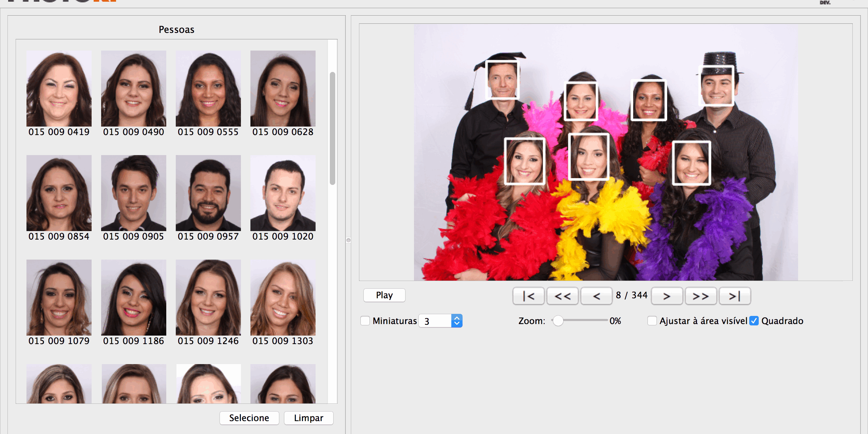The width and height of the screenshot is (868, 434).
Task: Jump to last photo with >| button
Action: pyautogui.click(x=734, y=296)
